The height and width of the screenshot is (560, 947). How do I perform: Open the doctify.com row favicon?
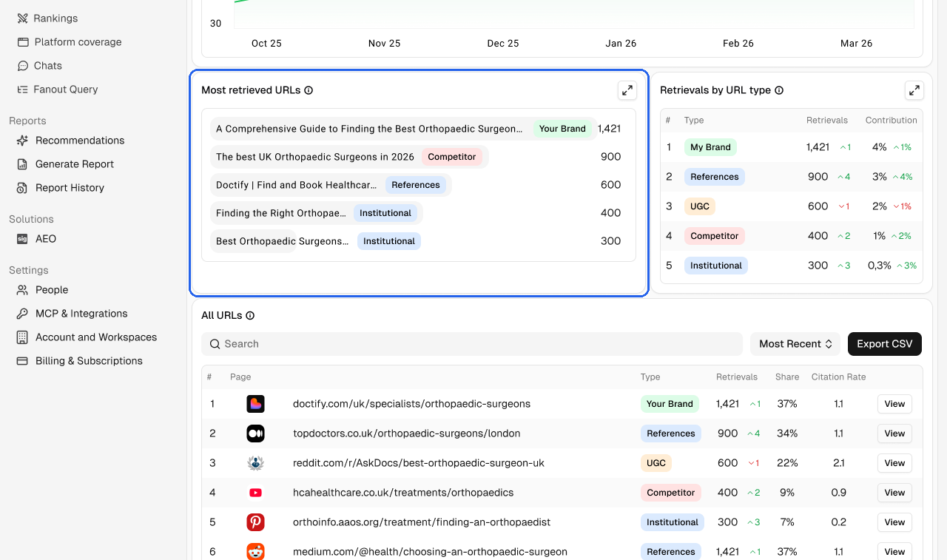click(255, 404)
